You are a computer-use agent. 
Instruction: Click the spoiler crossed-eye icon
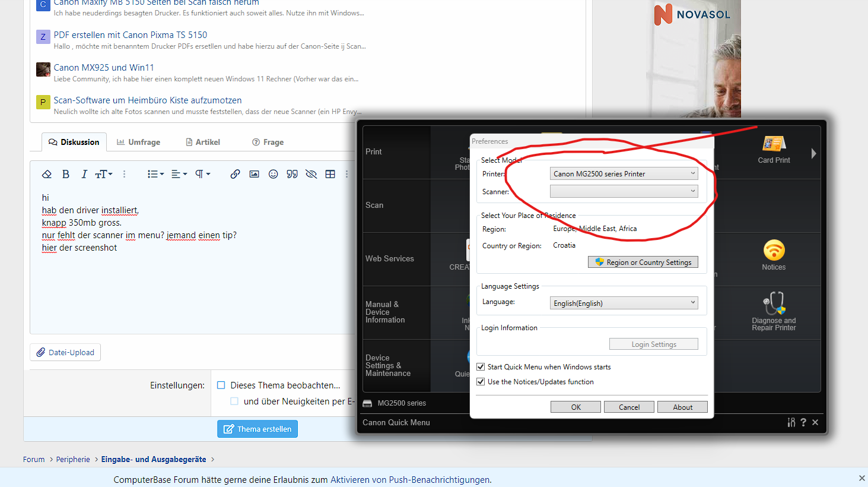point(311,174)
